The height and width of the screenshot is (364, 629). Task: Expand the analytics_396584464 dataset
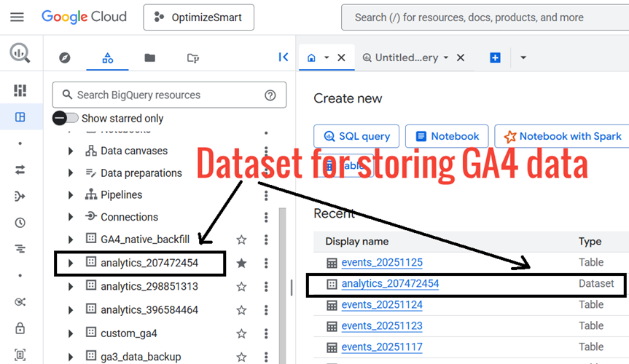71,310
